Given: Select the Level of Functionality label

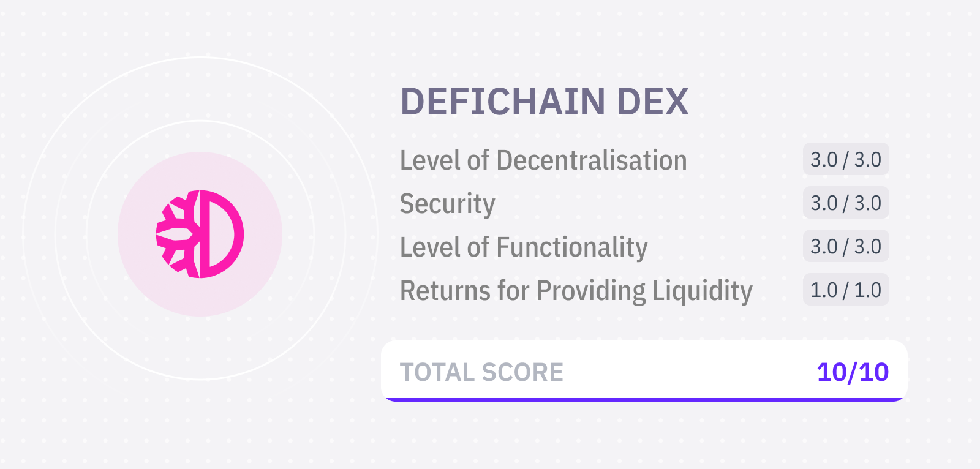Looking at the screenshot, I should (x=524, y=247).
